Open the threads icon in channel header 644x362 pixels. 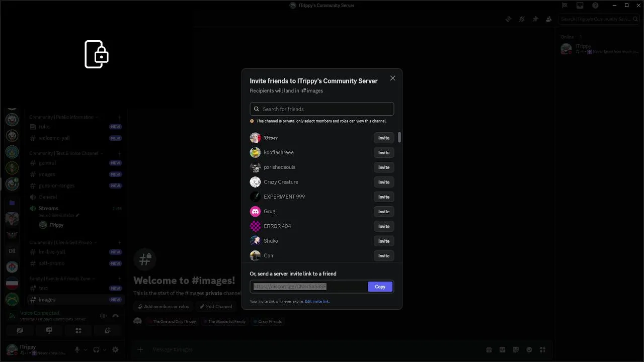(x=508, y=19)
